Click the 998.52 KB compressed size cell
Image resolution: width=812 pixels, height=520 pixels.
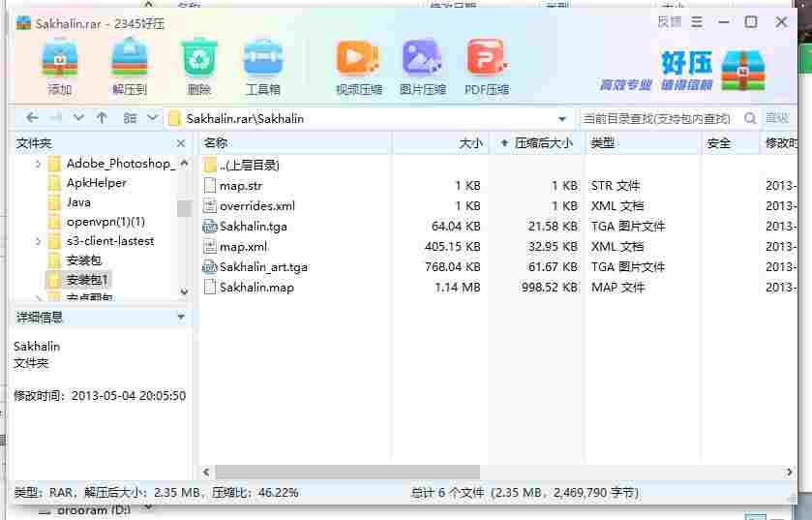point(549,288)
